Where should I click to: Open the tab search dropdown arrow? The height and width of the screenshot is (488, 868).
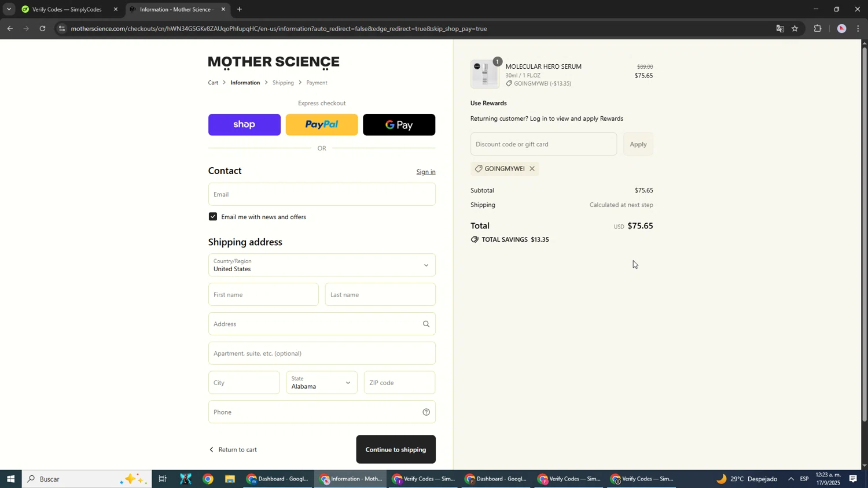[x=9, y=9]
